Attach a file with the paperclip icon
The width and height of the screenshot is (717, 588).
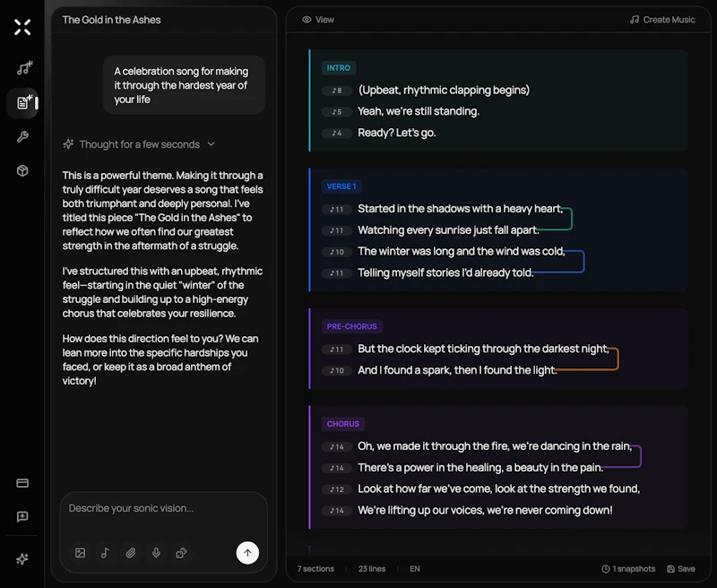click(x=131, y=553)
